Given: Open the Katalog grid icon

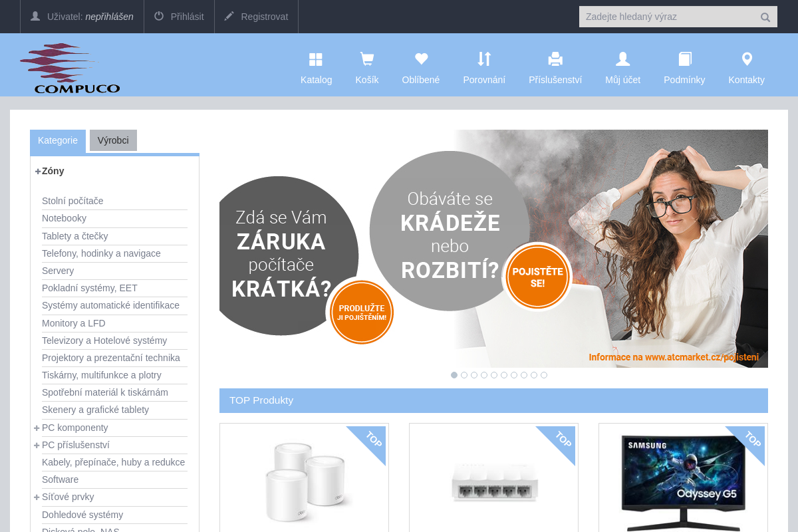Looking at the screenshot, I should click(x=316, y=59).
